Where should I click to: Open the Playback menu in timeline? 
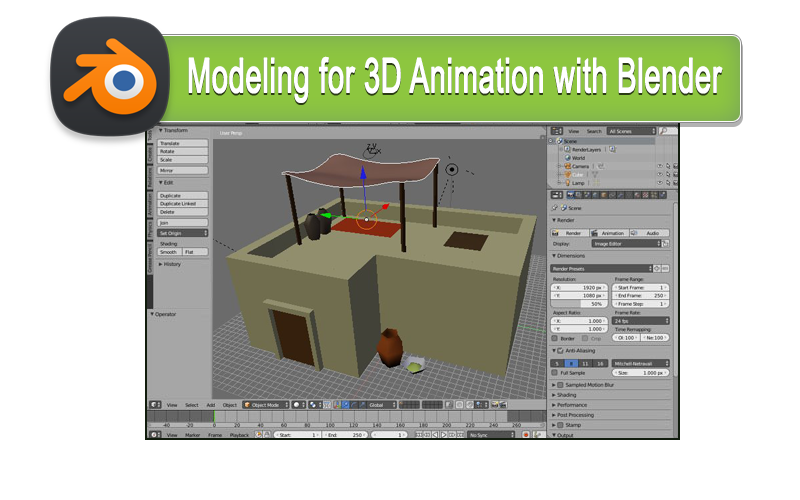239,435
